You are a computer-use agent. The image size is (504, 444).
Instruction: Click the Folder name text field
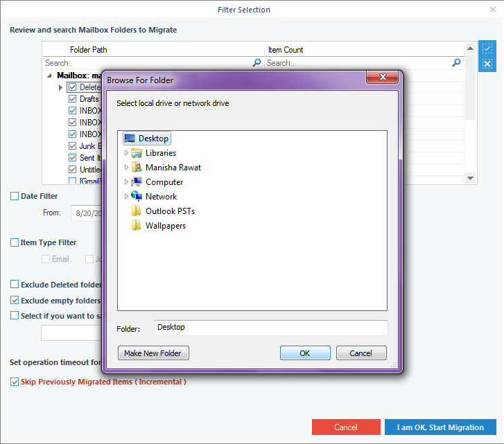pyautogui.click(x=270, y=328)
